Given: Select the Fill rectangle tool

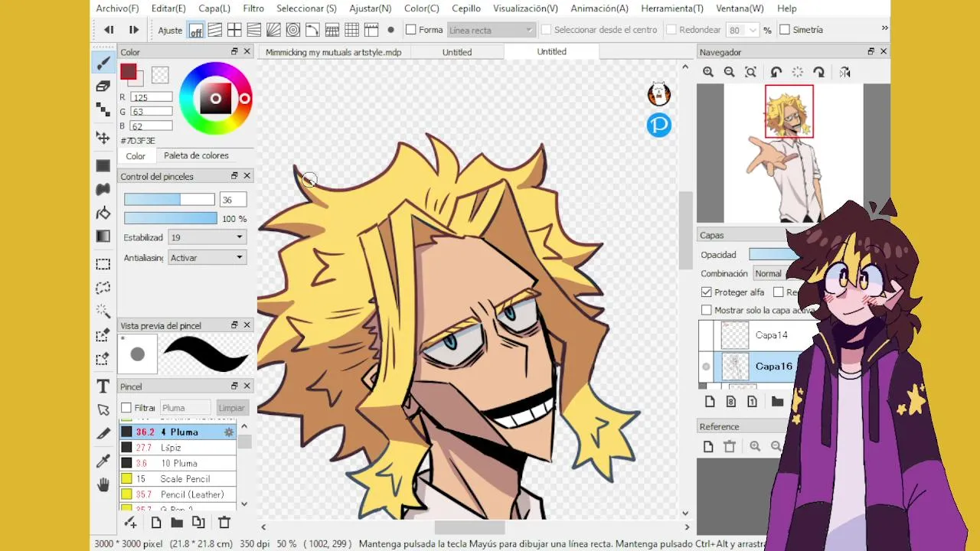Looking at the screenshot, I should coord(103,165).
